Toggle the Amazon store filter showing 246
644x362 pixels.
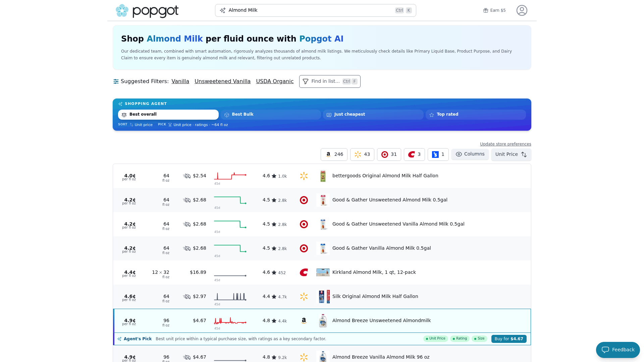pyautogui.click(x=334, y=155)
